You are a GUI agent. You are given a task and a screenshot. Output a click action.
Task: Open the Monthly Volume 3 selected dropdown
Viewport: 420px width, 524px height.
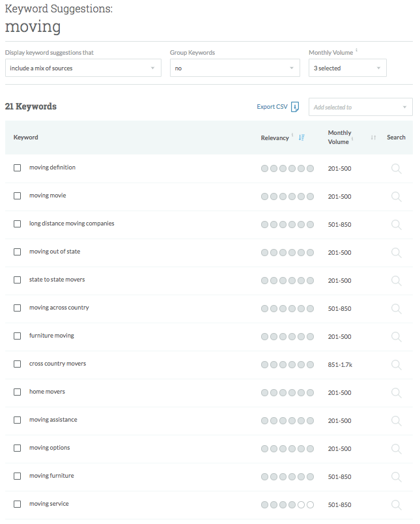point(348,68)
